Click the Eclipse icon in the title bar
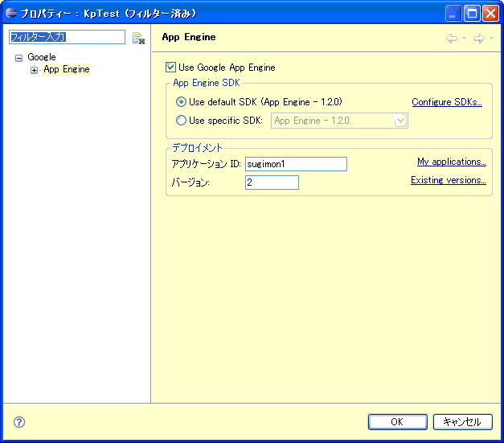 [x=11, y=13]
